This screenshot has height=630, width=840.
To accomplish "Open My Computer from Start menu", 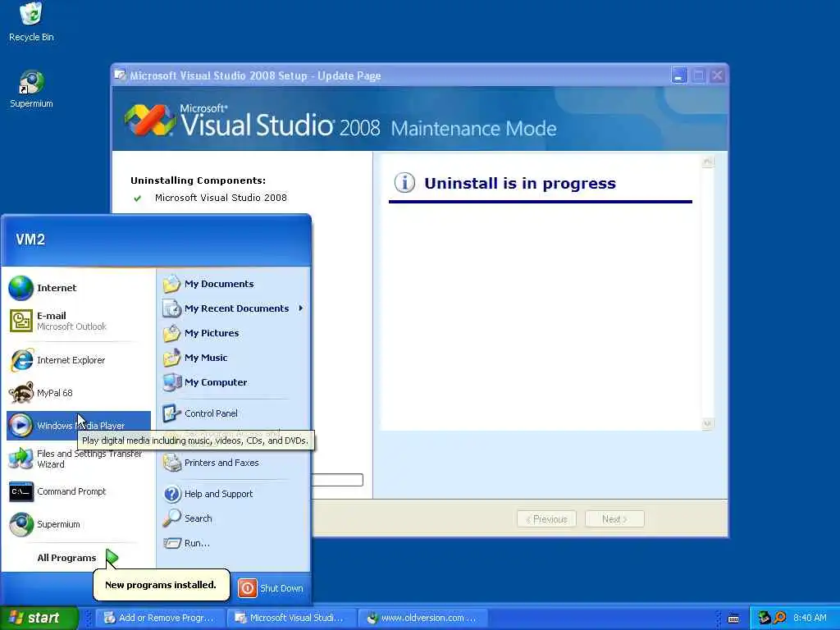I will [234, 382].
